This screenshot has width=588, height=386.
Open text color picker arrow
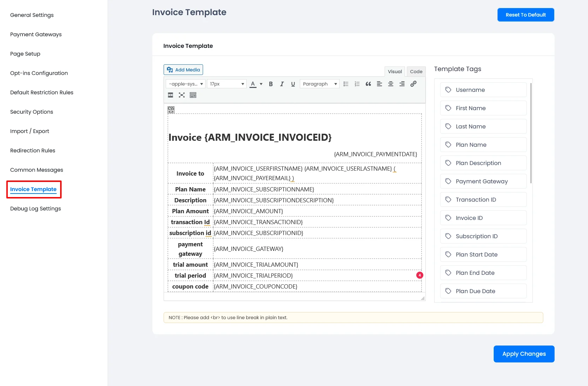pos(261,84)
